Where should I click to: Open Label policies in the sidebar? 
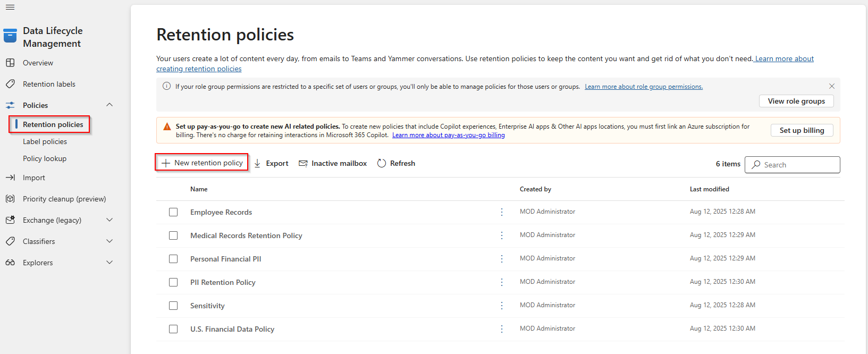point(45,141)
